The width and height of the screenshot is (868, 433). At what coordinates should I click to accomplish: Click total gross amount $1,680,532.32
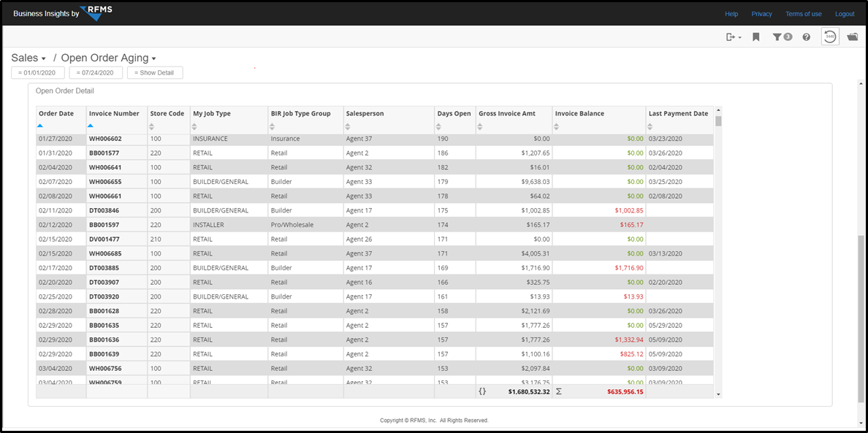[529, 392]
